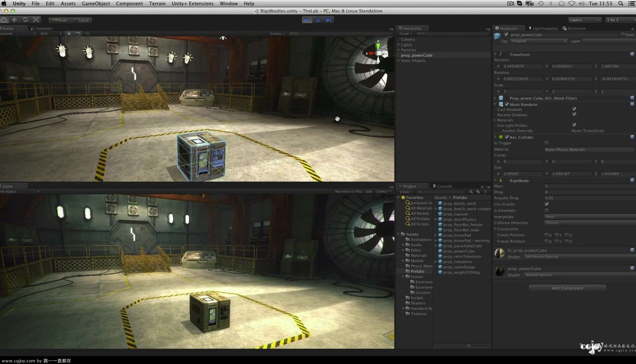
Task: Toggle the Use Gravity checkbox
Action: tap(547, 204)
